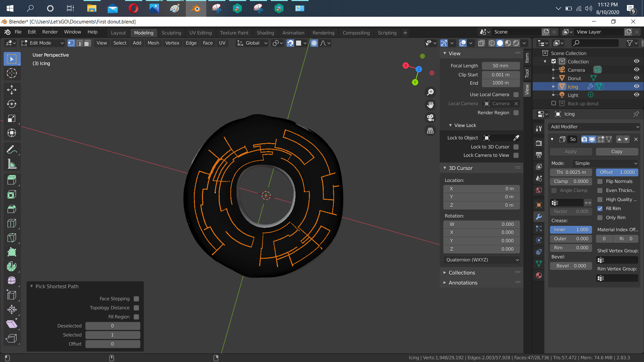The height and width of the screenshot is (362, 644).
Task: Select the Measure tool
Action: pyautogui.click(x=12, y=164)
